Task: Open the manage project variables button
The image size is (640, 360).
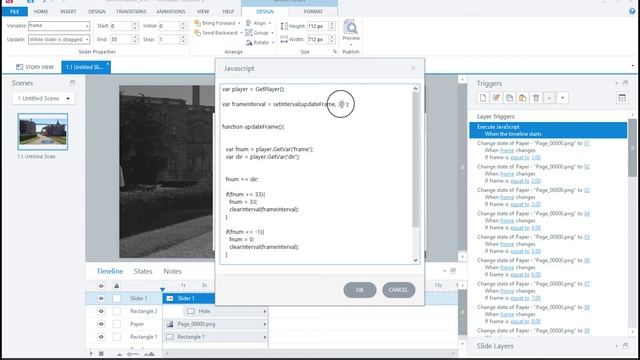Action: pyautogui.click(x=622, y=98)
